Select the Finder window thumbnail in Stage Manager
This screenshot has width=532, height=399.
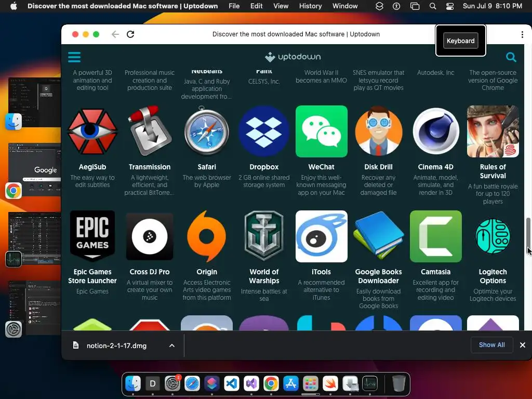[34, 102]
